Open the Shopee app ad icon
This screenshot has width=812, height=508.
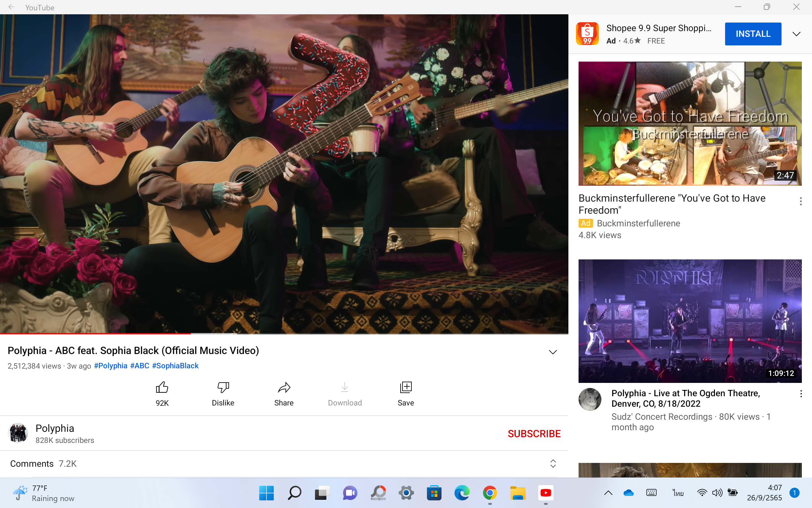587,34
